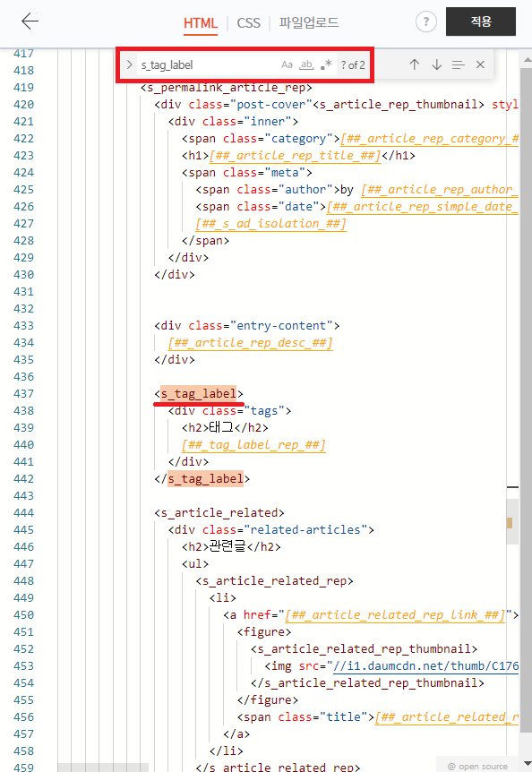Click closing s_tag_label on line 972

[x=205, y=478]
